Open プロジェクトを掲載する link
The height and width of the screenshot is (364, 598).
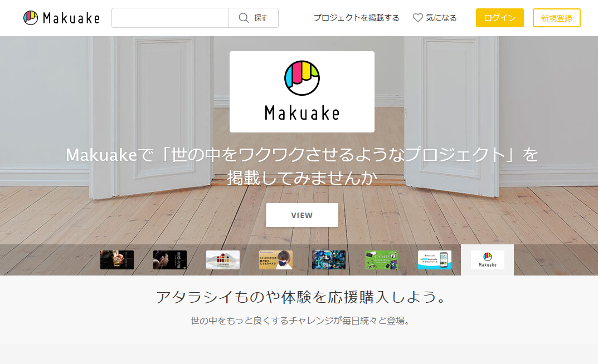[356, 18]
